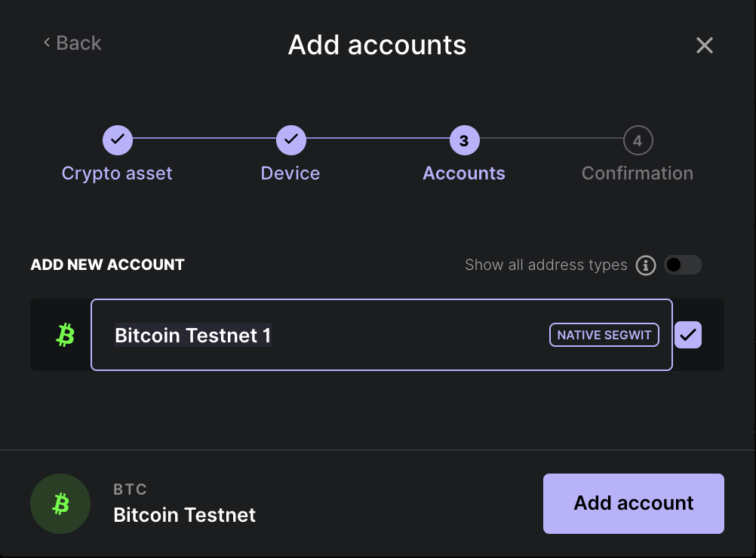This screenshot has height=558, width=756.
Task: Enable the Show all address types toggle
Action: point(682,265)
